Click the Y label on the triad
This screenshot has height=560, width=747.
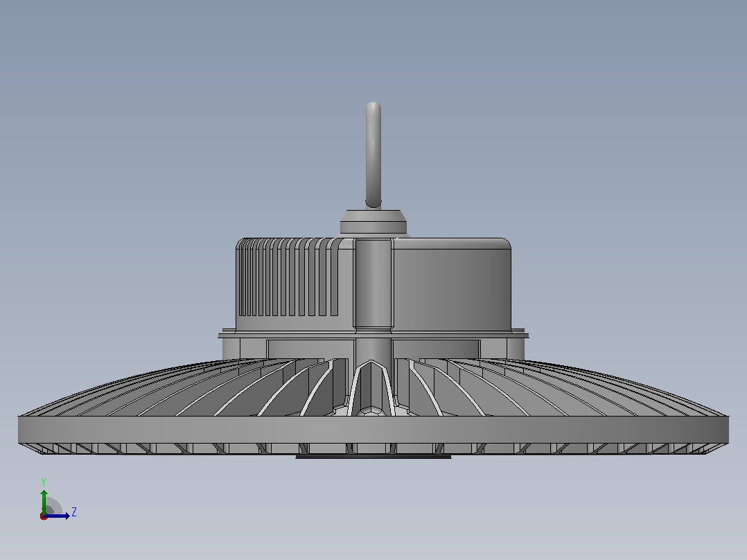click(x=44, y=482)
